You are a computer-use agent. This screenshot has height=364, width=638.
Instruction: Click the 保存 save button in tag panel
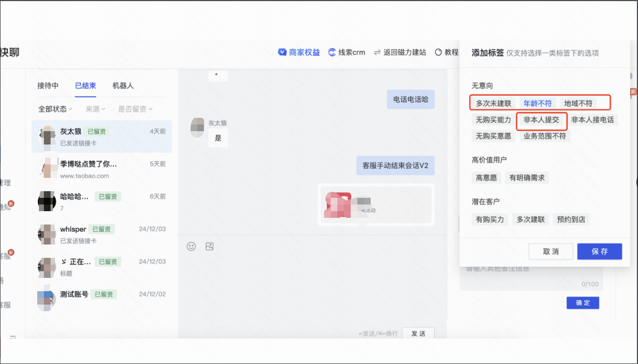(600, 251)
